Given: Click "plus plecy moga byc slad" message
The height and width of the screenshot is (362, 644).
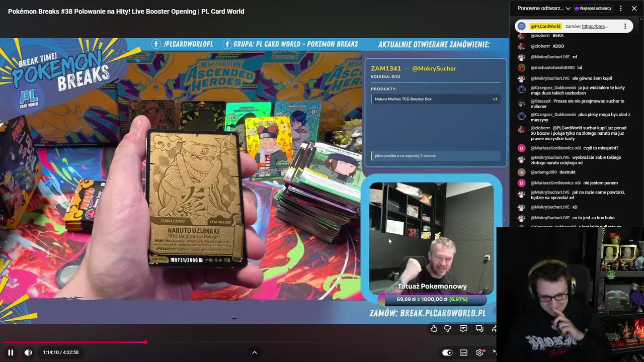Looking at the screenshot, I should coord(581,117).
